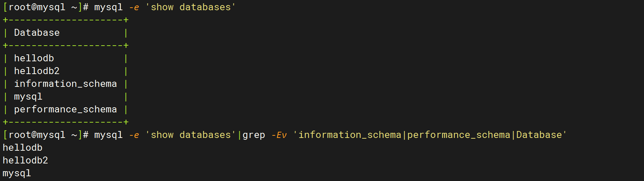Viewport: 644px width, 181px height.
Task: Click Database in the grep pattern
Action: pyautogui.click(x=539, y=135)
